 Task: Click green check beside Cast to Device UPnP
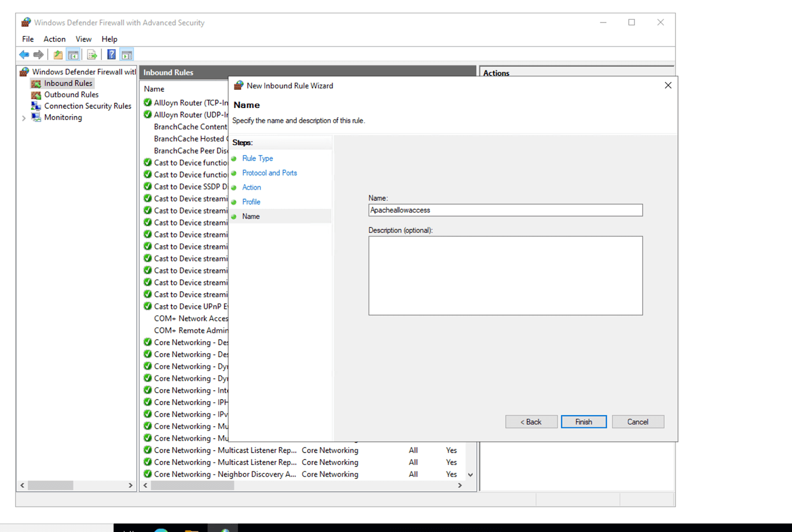tap(148, 306)
